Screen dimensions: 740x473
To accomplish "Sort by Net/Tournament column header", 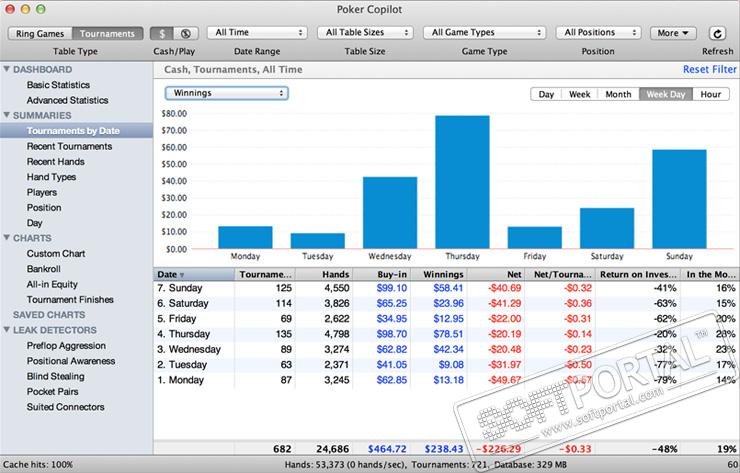I will tap(560, 274).
